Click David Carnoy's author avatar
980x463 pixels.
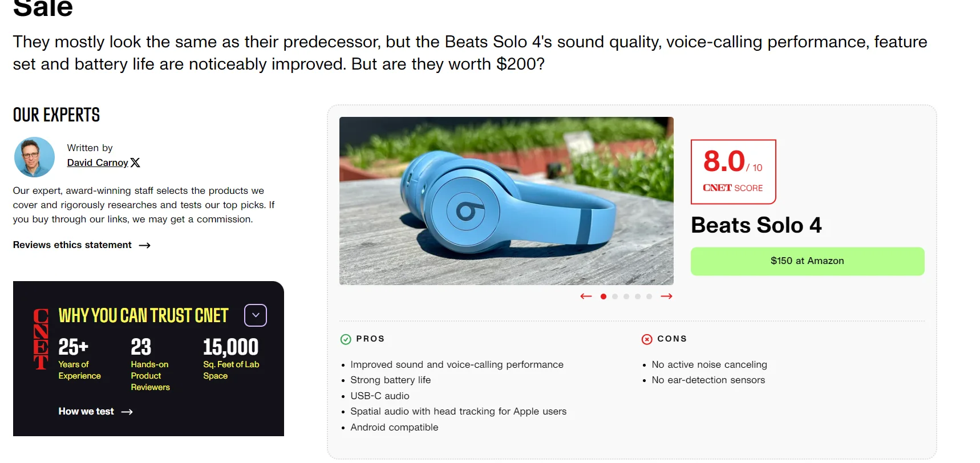tap(34, 157)
